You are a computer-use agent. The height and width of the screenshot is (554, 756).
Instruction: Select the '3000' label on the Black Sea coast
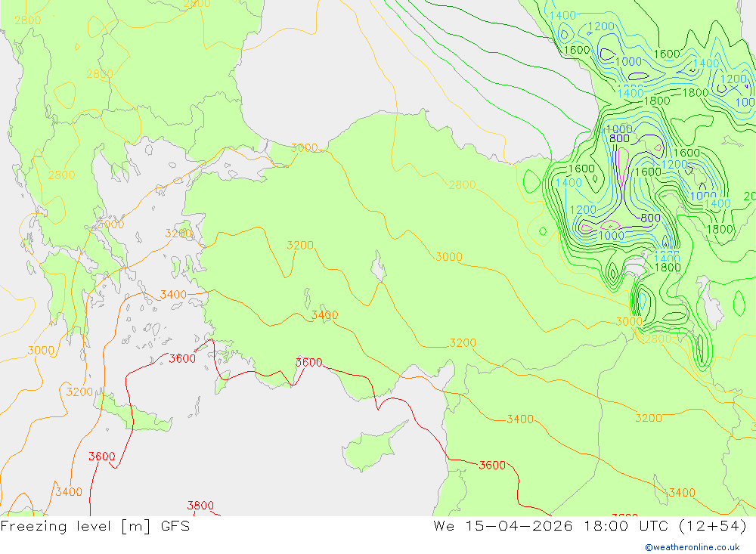304,147
